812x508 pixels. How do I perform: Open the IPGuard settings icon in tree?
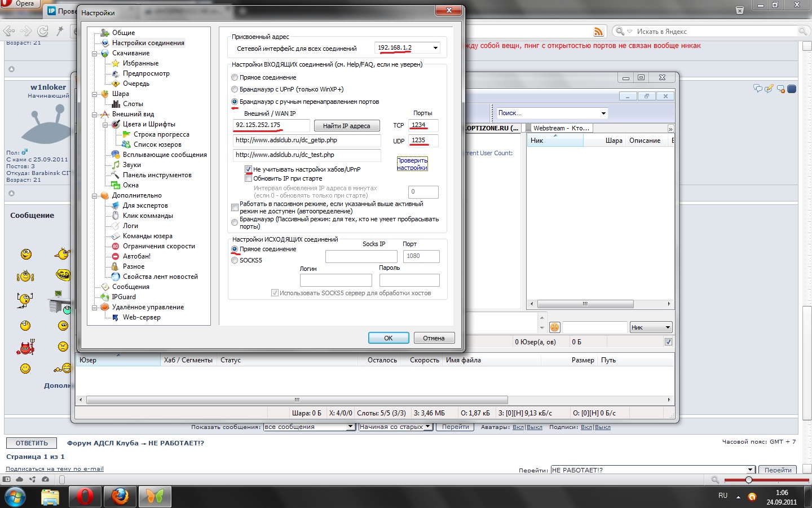click(105, 297)
